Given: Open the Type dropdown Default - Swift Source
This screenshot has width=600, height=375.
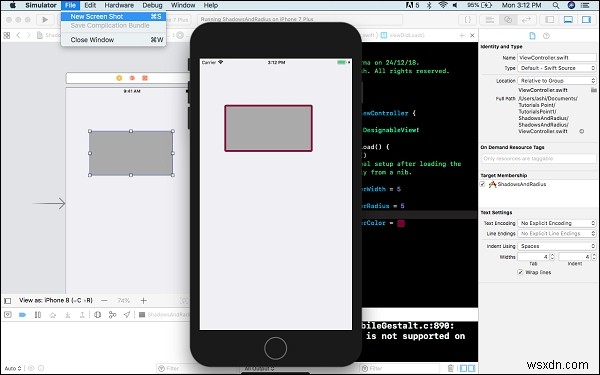Looking at the screenshot, I should click(557, 68).
